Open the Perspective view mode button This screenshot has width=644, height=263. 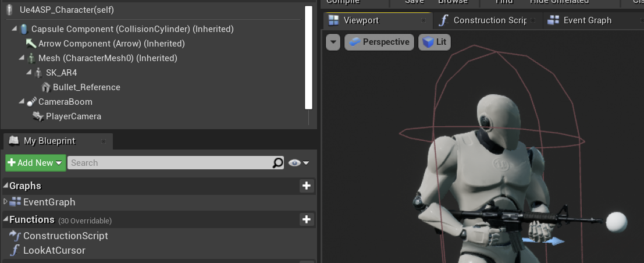[x=379, y=42]
